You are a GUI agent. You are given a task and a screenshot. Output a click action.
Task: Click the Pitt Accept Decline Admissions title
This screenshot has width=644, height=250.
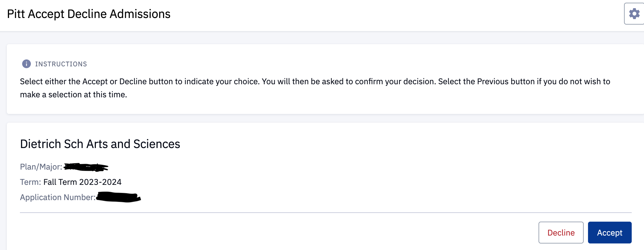coord(88,14)
